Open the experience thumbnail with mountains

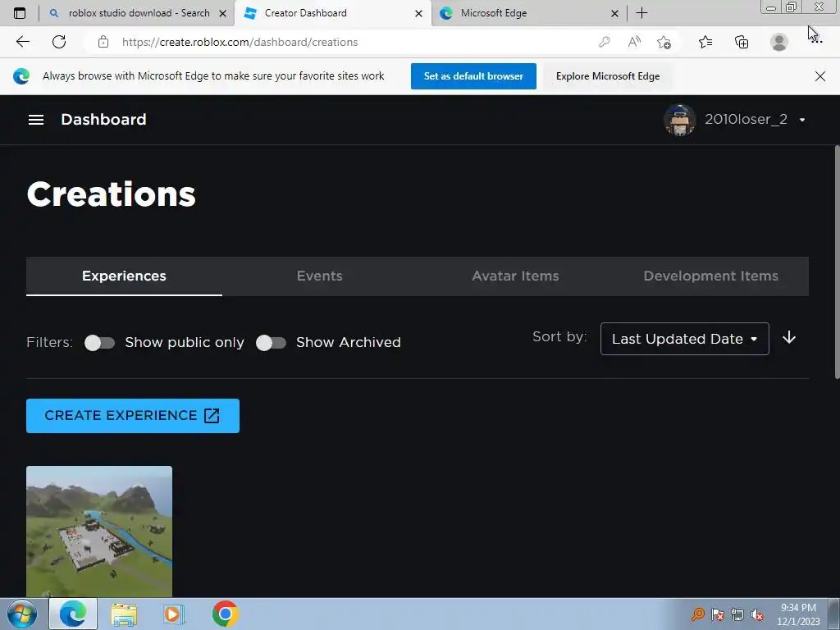(x=99, y=532)
